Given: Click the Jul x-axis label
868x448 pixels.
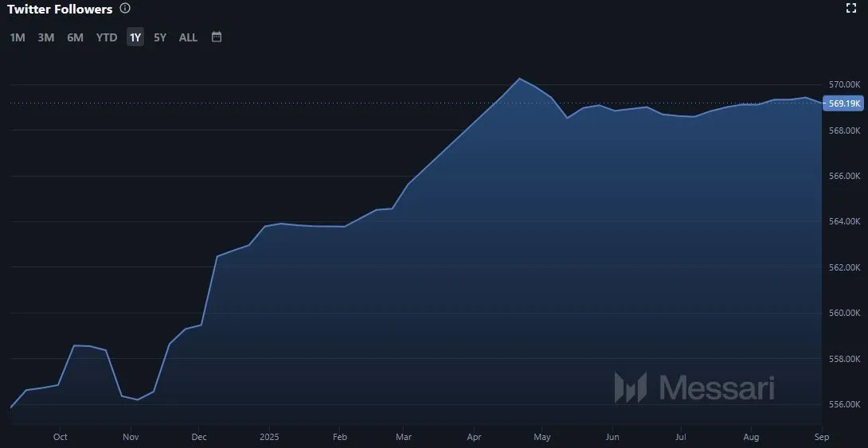Looking at the screenshot, I should (x=681, y=437).
